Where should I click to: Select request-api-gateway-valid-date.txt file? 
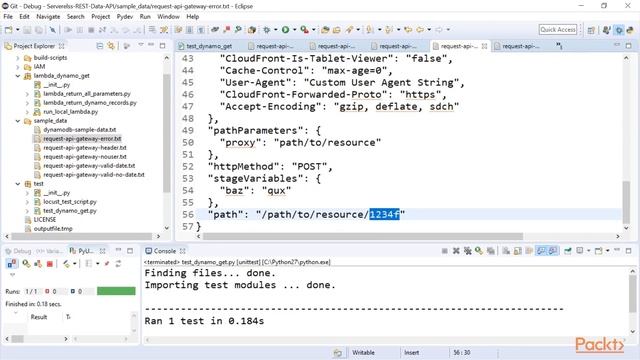tap(89, 166)
